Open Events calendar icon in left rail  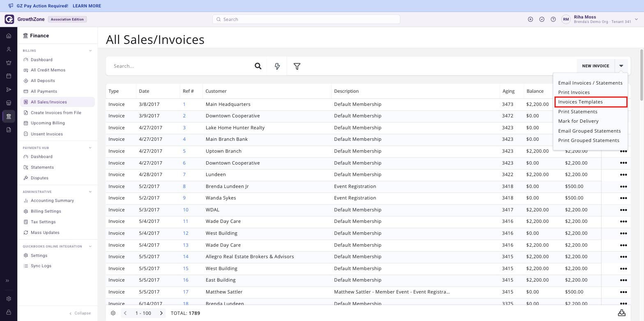click(9, 76)
